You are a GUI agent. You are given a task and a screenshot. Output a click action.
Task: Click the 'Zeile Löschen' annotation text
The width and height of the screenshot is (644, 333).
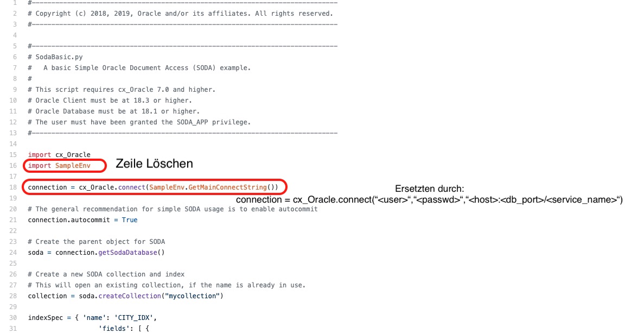click(155, 164)
